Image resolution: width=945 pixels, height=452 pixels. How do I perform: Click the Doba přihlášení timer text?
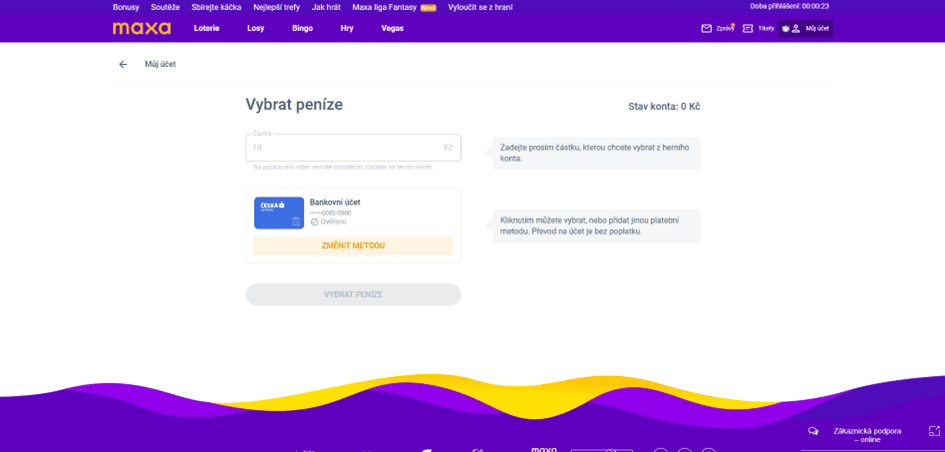click(790, 6)
